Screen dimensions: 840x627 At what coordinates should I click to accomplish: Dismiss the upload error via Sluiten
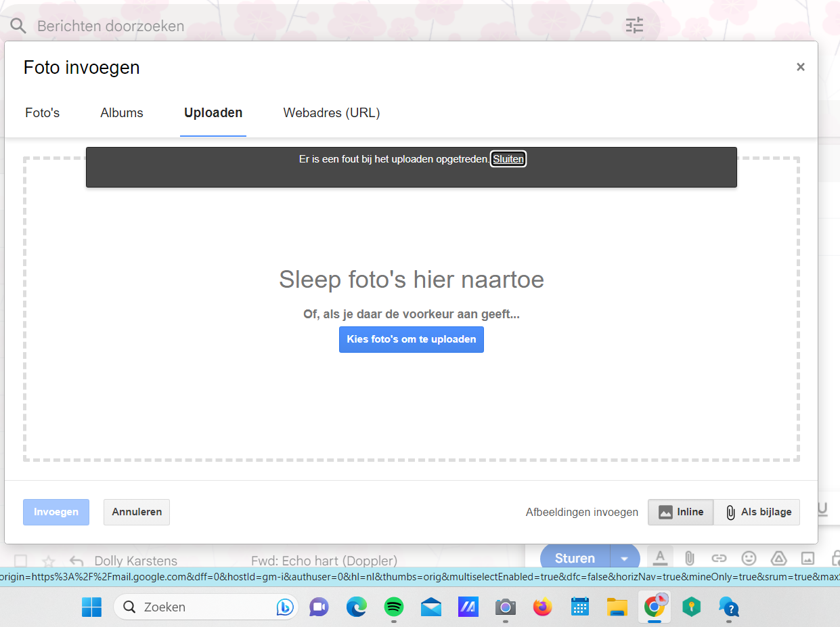tap(508, 159)
